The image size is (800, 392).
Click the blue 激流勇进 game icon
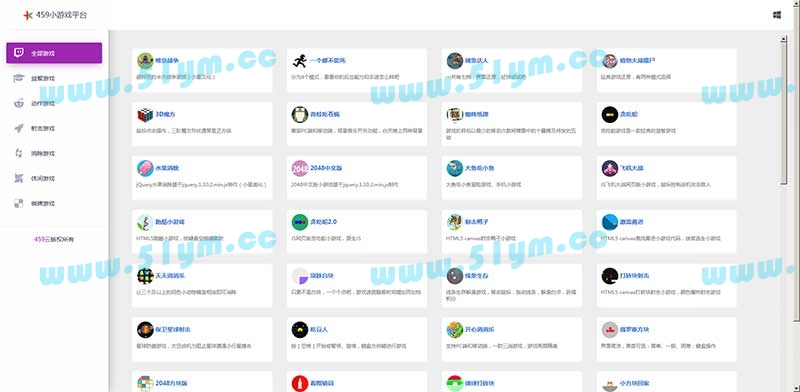point(610,222)
